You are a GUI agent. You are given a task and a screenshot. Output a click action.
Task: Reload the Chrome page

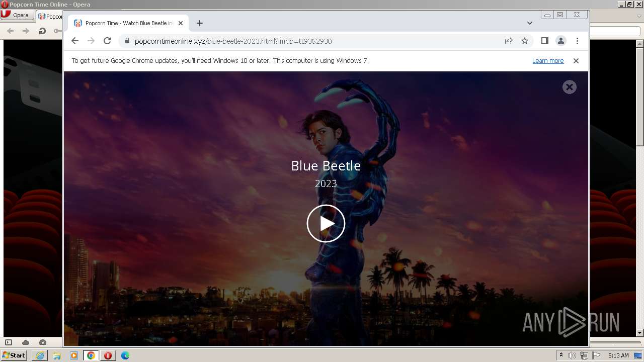[x=107, y=41]
